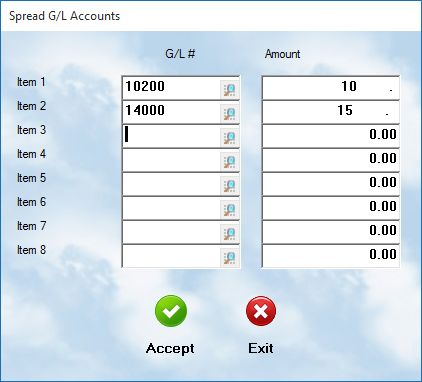Click the green Accept checkmark
This screenshot has height=382, width=422.
tap(171, 311)
